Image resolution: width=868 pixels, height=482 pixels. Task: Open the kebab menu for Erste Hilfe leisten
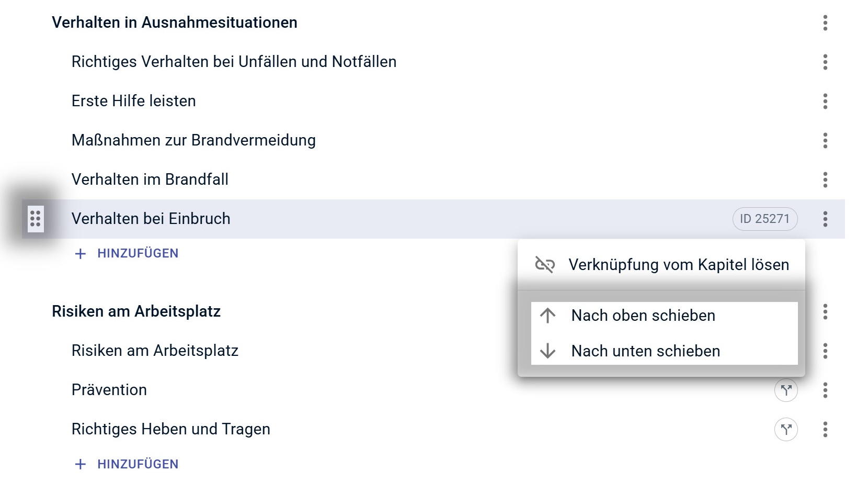[825, 101]
